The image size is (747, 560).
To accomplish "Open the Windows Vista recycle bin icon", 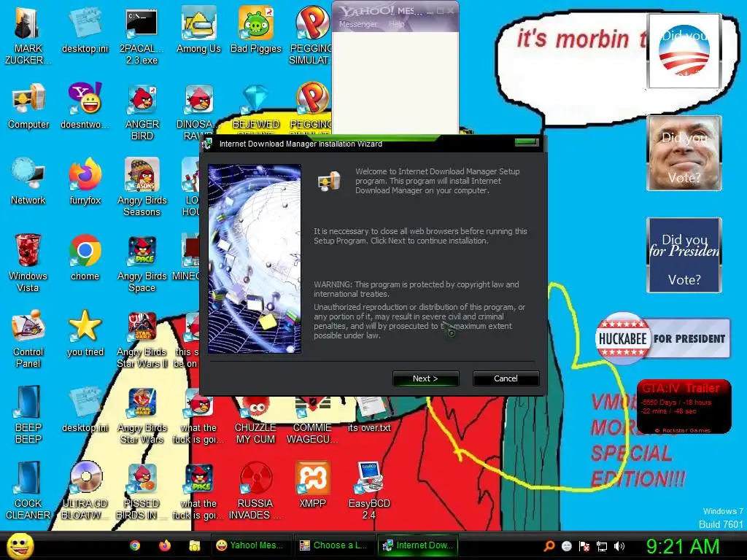I will click(28, 262).
